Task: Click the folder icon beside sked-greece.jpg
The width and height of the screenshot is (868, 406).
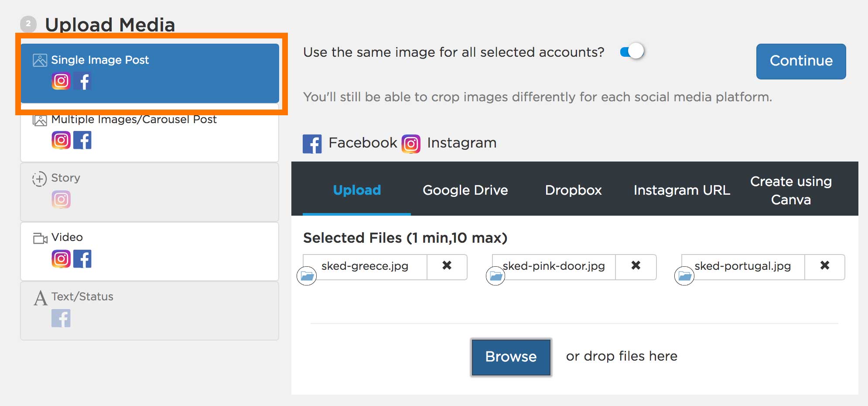Action: pos(307,275)
